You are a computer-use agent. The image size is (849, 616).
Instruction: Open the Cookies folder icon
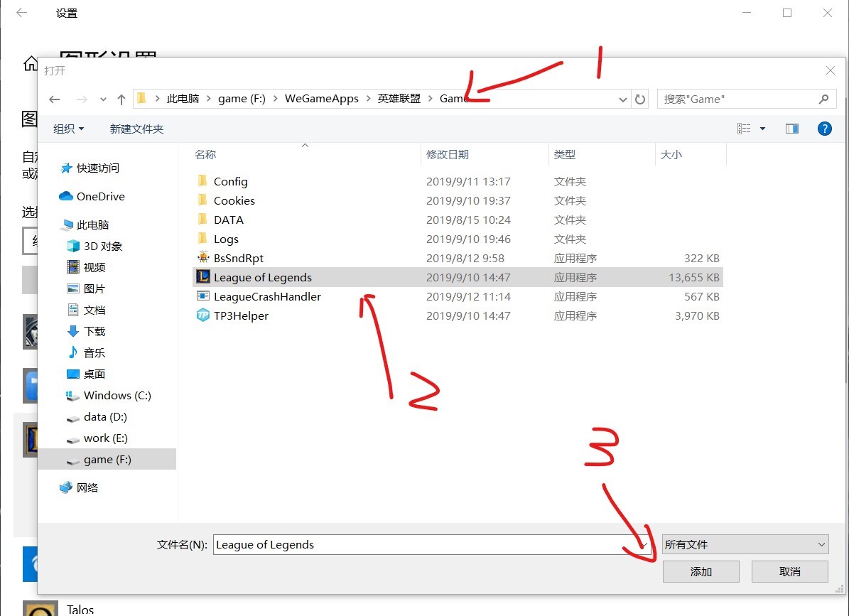point(202,200)
